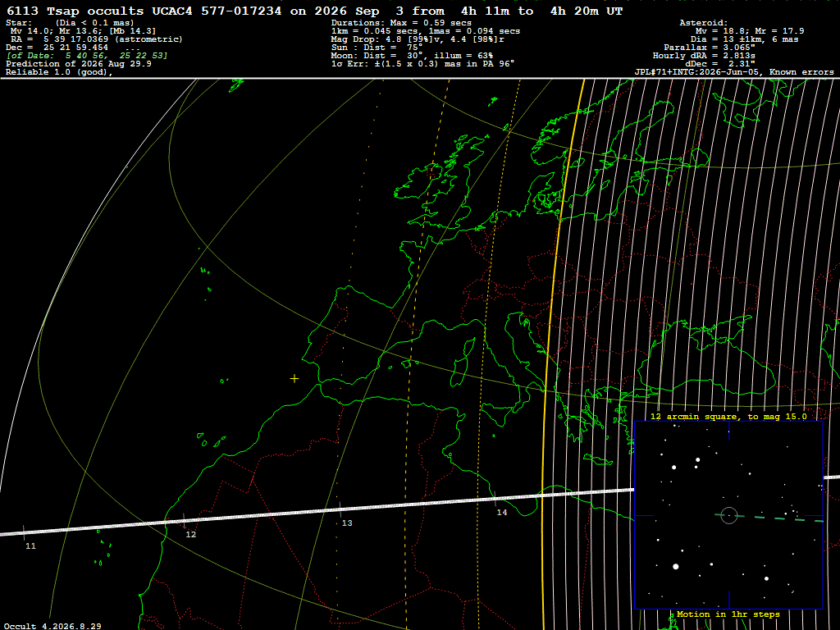Click the dashed green asteroid motion track

click(x=769, y=518)
